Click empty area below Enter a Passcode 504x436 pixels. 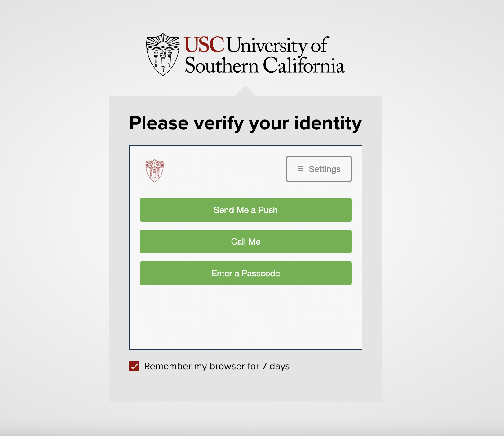pyautogui.click(x=245, y=316)
